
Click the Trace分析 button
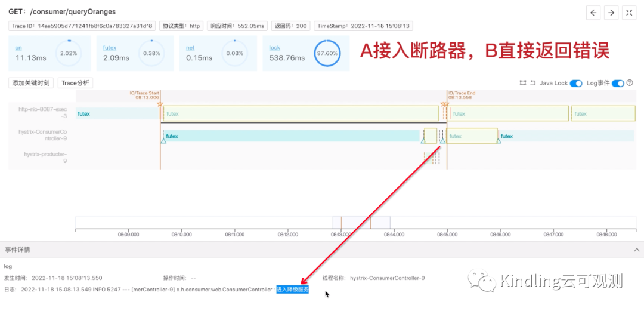tap(75, 83)
